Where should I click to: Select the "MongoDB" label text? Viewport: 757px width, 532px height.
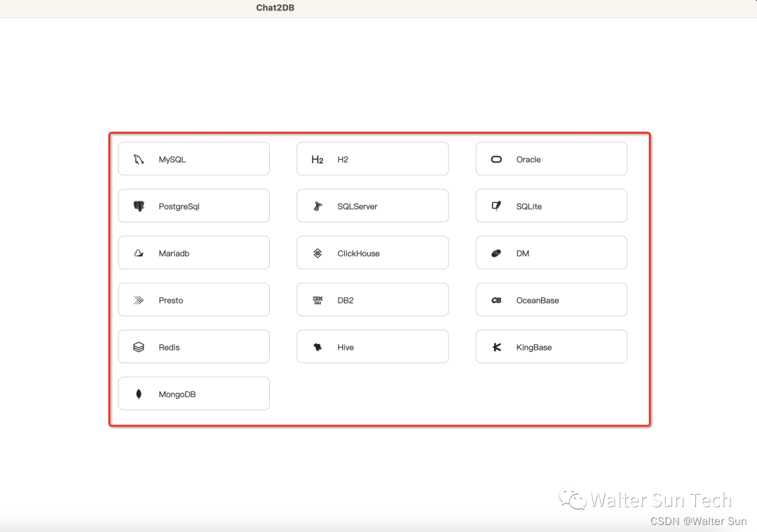(x=177, y=395)
